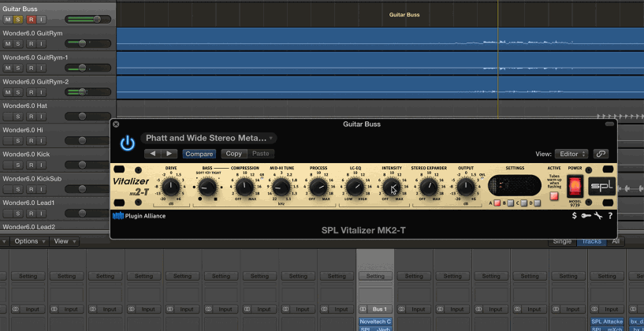Select settings slot B button
The width and height of the screenshot is (644, 331).
[x=511, y=203]
